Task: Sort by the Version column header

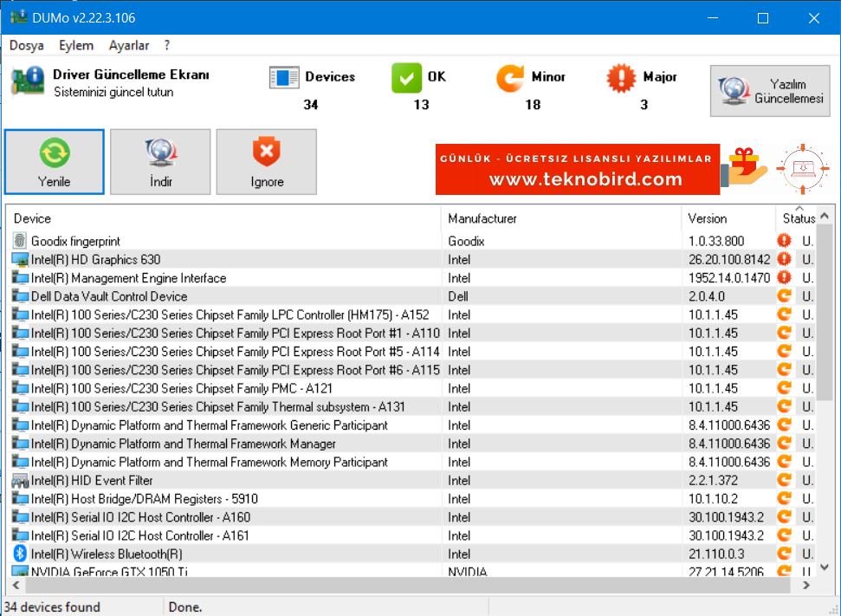Action: pos(728,218)
